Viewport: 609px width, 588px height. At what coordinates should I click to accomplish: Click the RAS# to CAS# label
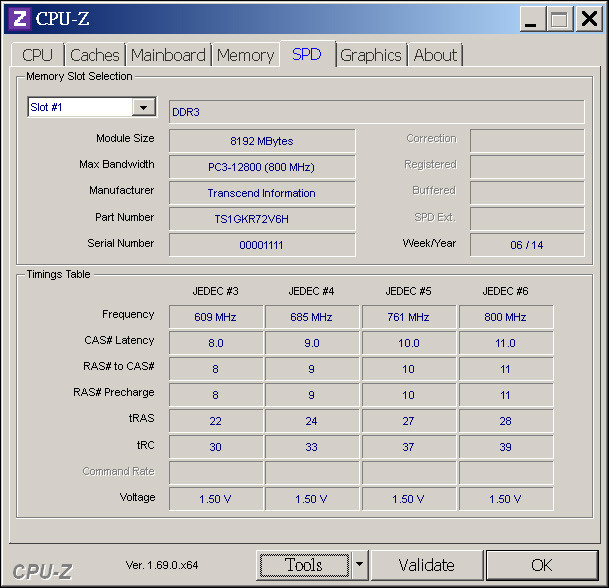(x=118, y=366)
